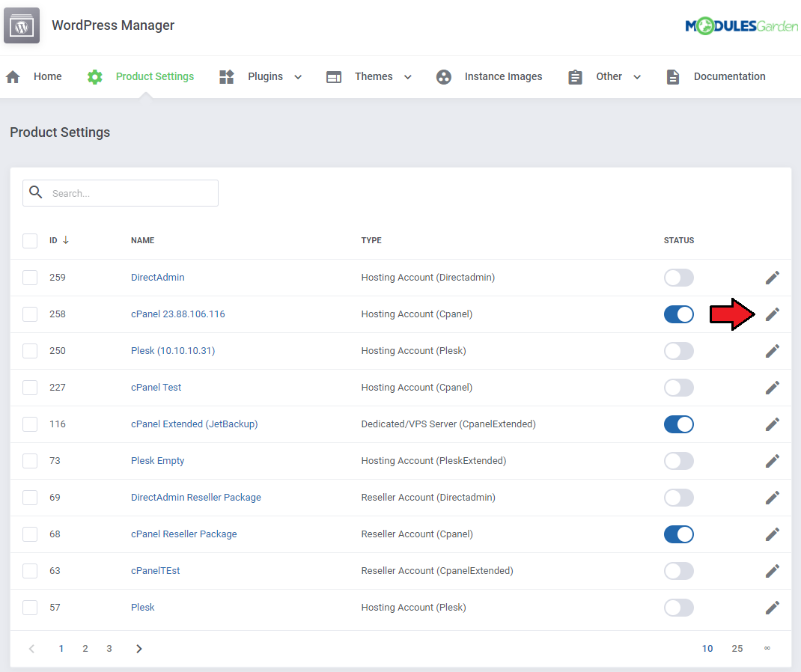Screen dimensions: 801x672
Task: Expand the Themes dropdown chevron
Action: [x=408, y=77]
